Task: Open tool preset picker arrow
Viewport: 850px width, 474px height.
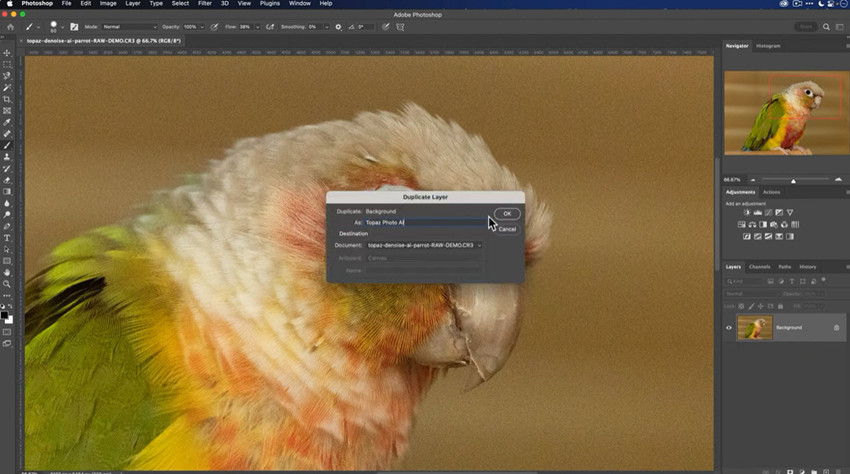Action: coord(38,27)
